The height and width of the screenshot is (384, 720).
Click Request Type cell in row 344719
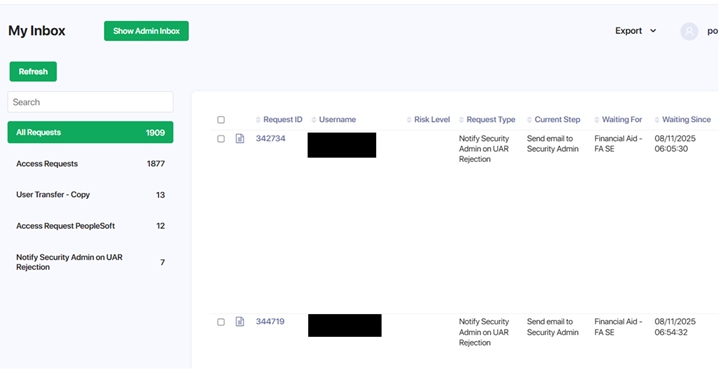click(x=484, y=332)
